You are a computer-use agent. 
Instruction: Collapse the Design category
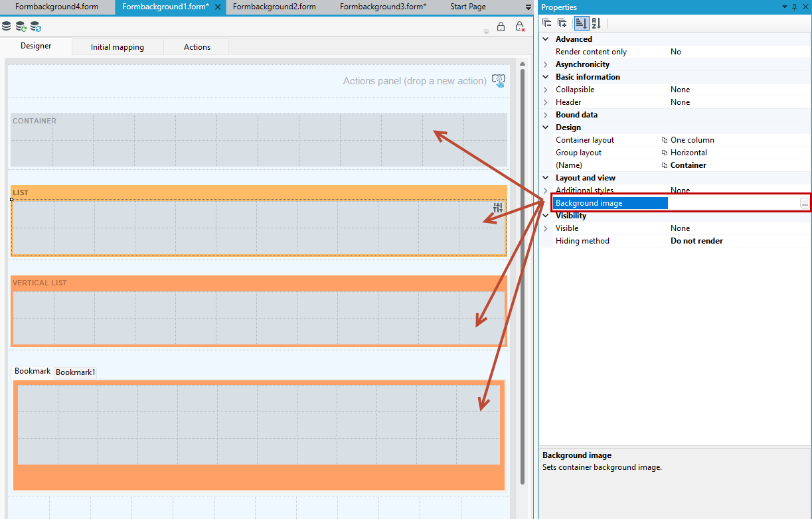[x=546, y=127]
